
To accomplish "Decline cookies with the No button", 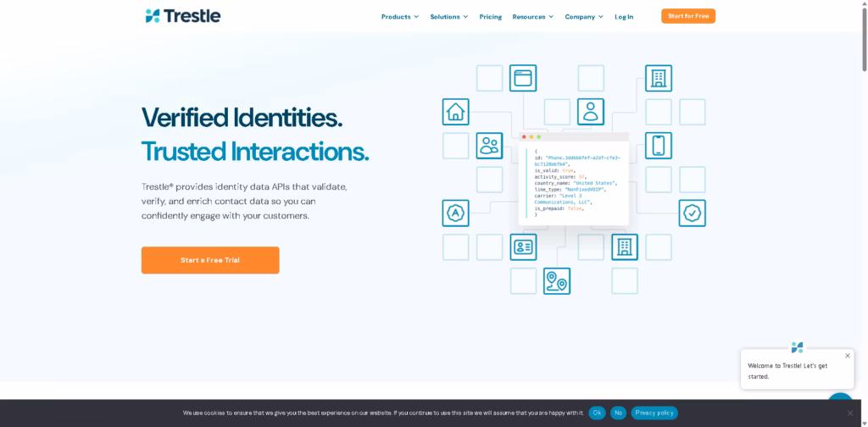I will (x=618, y=413).
